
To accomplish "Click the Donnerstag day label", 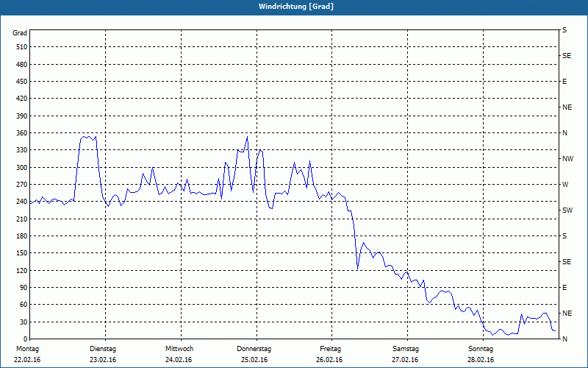I will (x=254, y=349).
